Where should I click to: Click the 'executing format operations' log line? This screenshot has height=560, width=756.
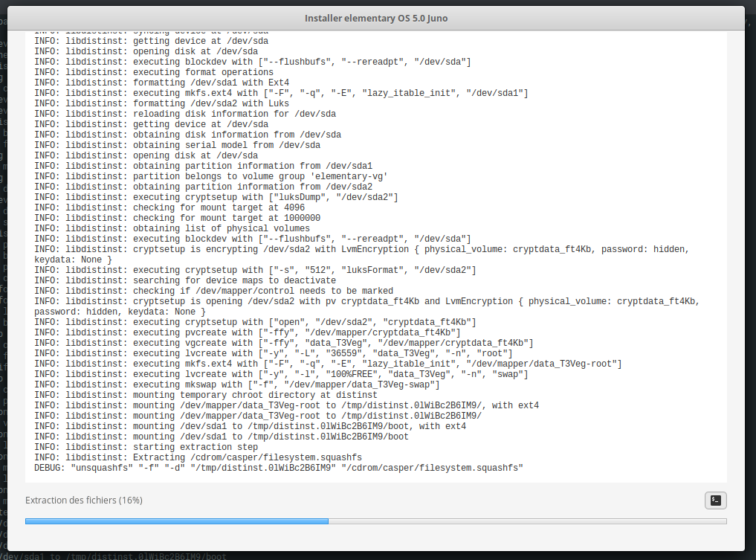[154, 72]
